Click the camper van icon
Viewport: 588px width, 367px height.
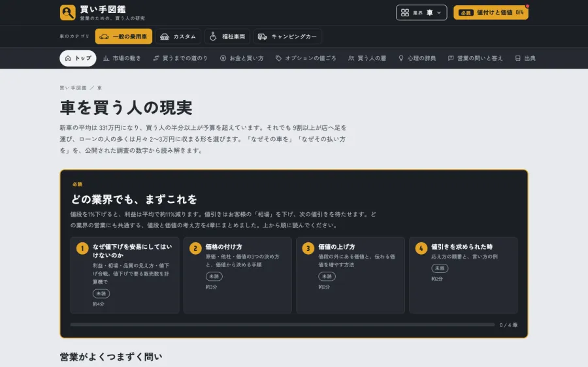(263, 37)
